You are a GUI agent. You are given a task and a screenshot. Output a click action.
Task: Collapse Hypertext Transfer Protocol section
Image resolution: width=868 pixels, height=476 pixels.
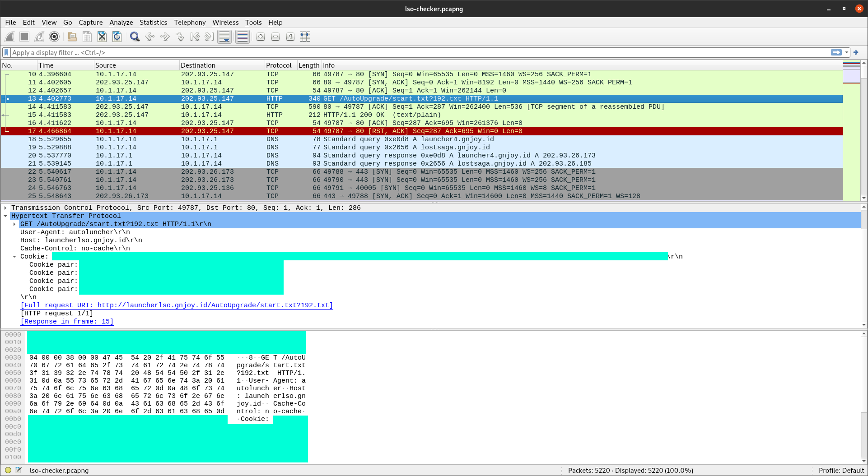(x=5, y=216)
